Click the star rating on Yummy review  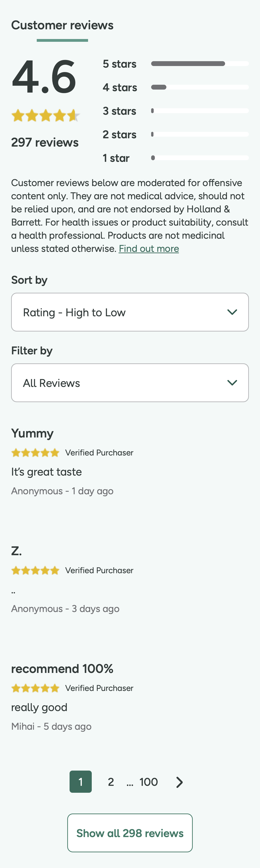35,452
